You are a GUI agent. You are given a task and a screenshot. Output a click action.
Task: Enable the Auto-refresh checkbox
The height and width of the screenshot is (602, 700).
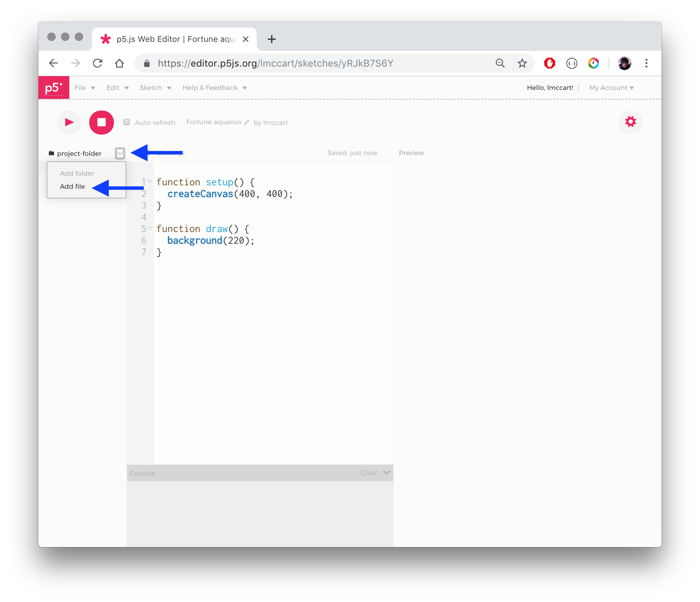(126, 122)
